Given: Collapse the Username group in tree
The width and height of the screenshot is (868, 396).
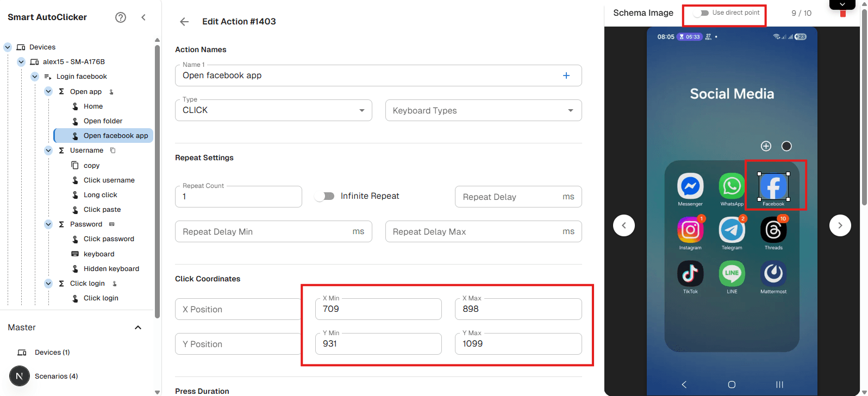Looking at the screenshot, I should (x=48, y=150).
